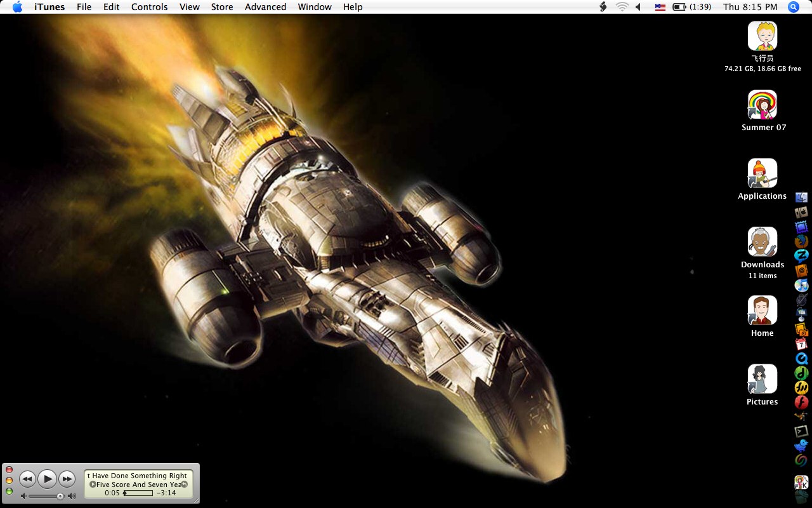812x508 pixels.
Task: Open the blue bird app in Dock
Action: [x=801, y=446]
